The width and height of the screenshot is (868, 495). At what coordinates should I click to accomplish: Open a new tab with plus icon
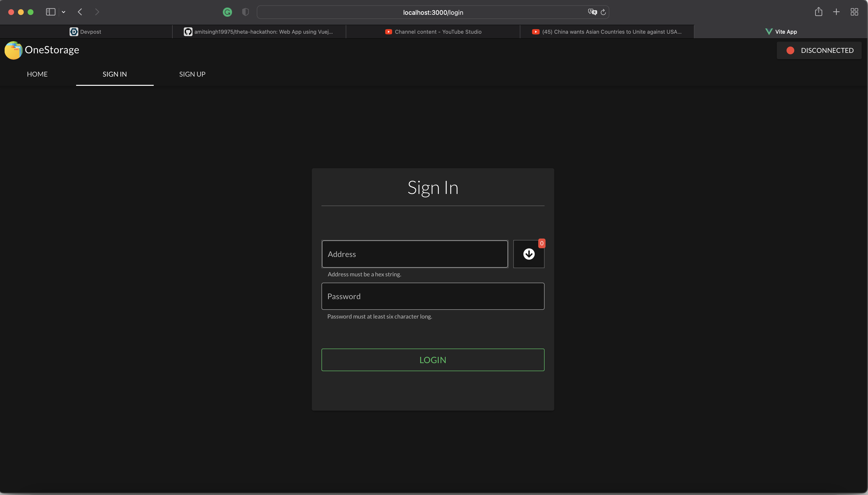click(836, 12)
